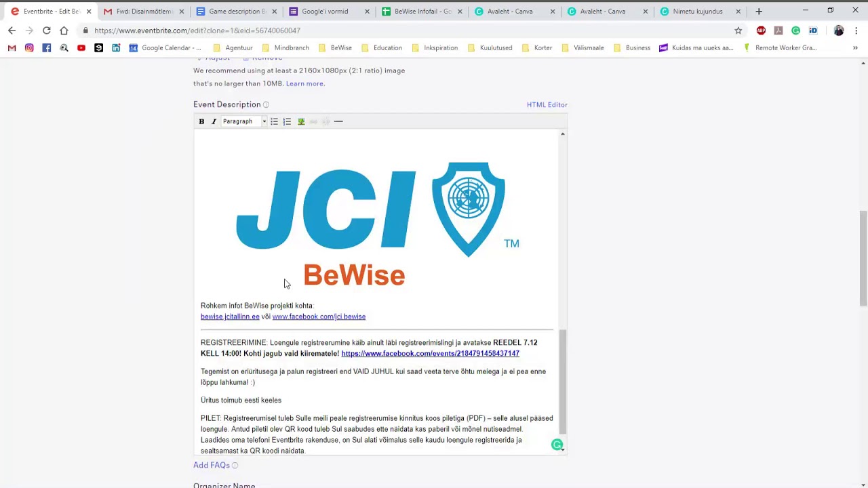
Task: Click the unlink icon in editor toolbar
Action: pyautogui.click(x=325, y=121)
